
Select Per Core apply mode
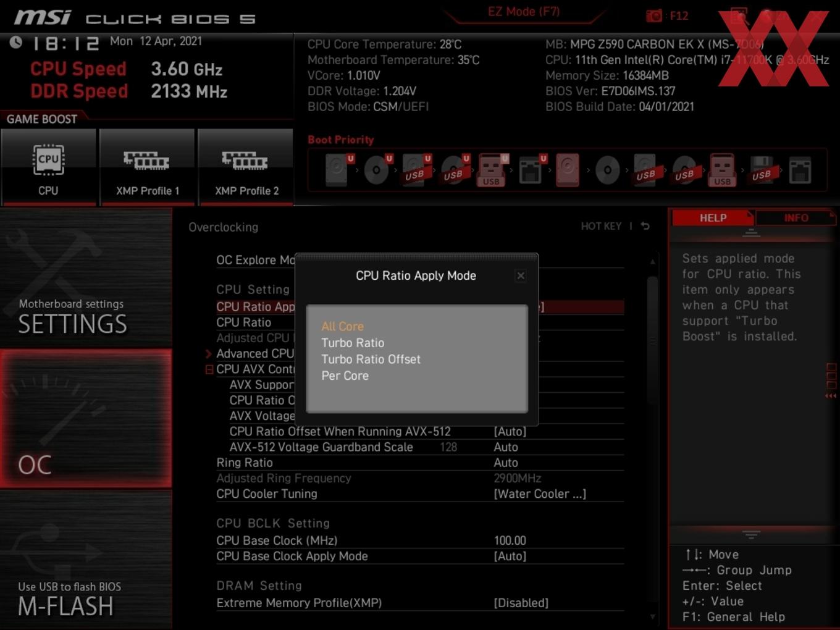345,376
